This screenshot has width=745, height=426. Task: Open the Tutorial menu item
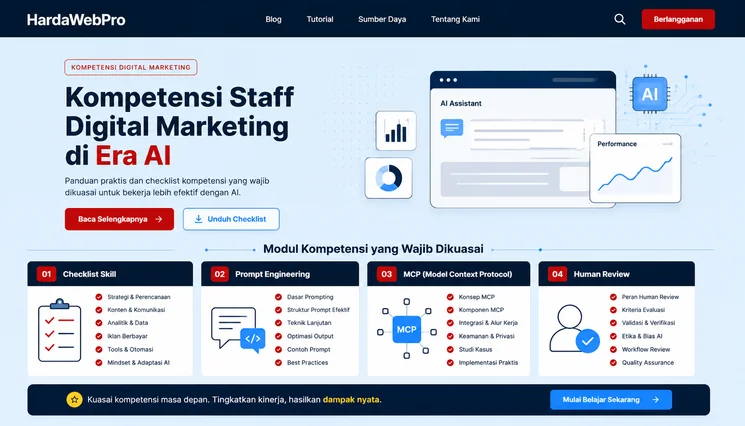click(x=320, y=19)
